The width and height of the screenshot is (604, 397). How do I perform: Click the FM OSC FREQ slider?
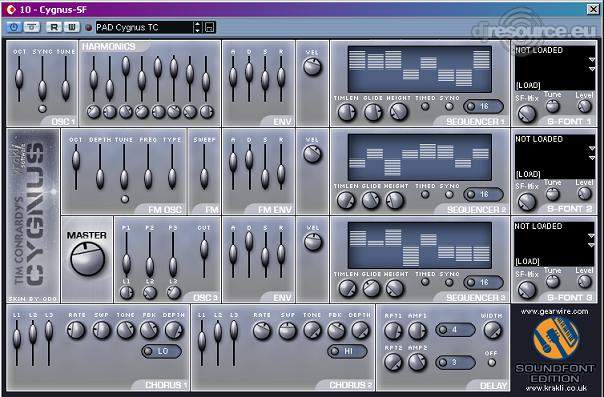(x=148, y=167)
